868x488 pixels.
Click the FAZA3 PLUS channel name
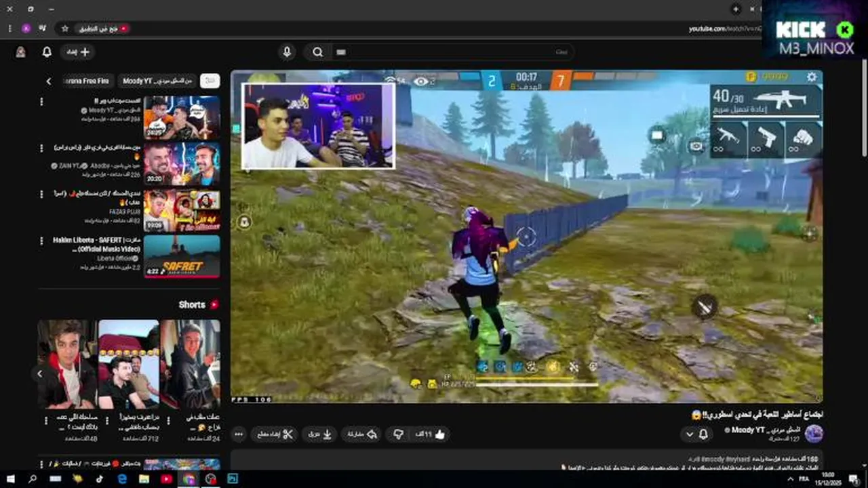click(124, 212)
